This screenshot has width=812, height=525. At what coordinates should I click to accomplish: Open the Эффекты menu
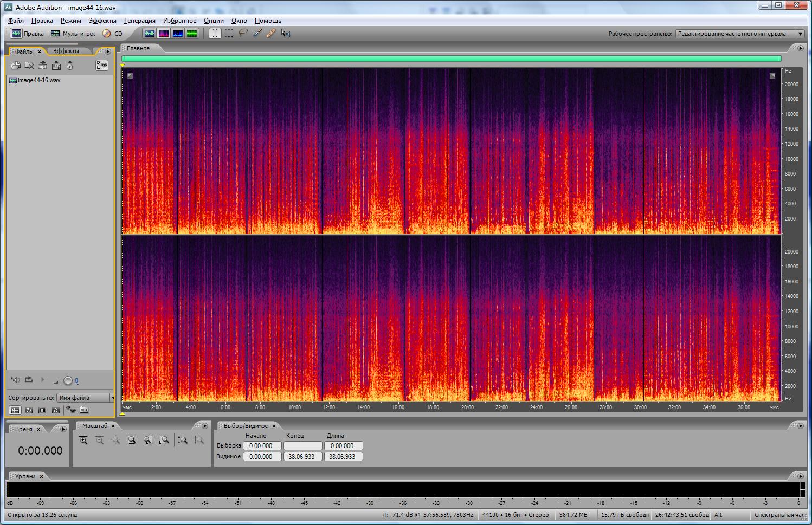coord(102,21)
